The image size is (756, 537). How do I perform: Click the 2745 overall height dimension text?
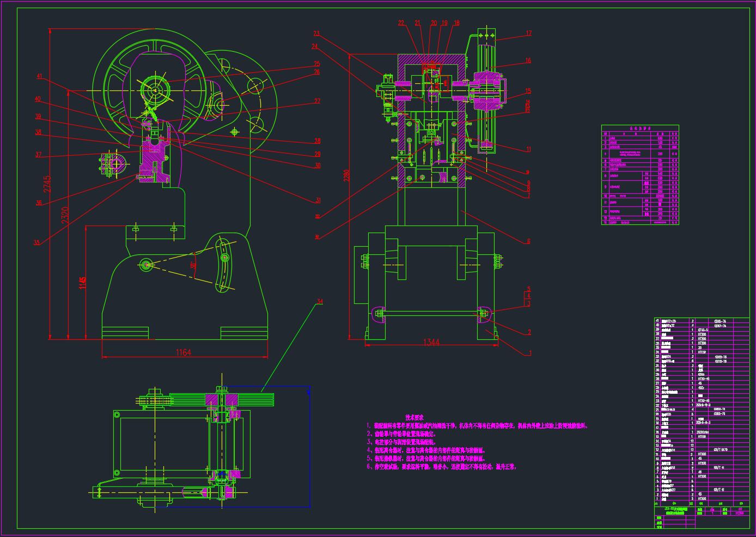tap(47, 185)
